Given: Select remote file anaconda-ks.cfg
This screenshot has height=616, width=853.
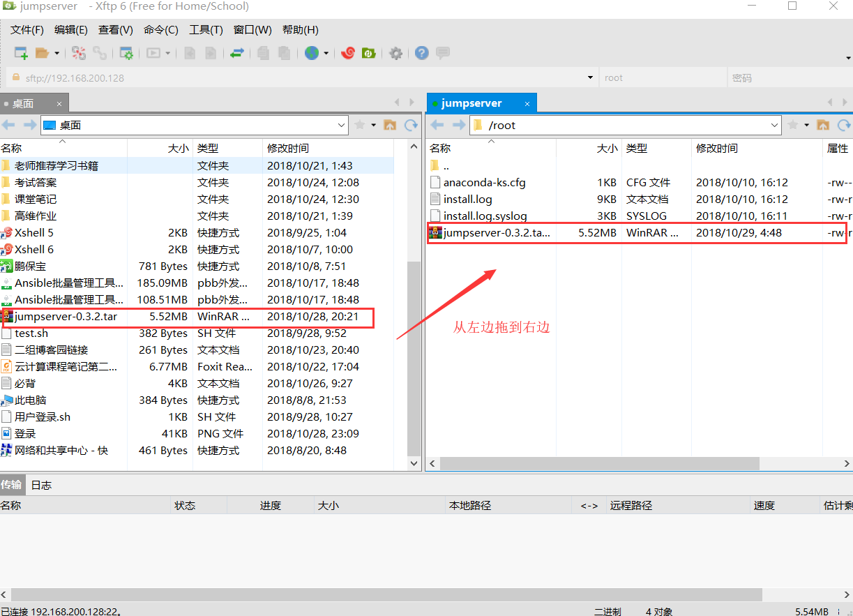Looking at the screenshot, I should pyautogui.click(x=640, y=182).
